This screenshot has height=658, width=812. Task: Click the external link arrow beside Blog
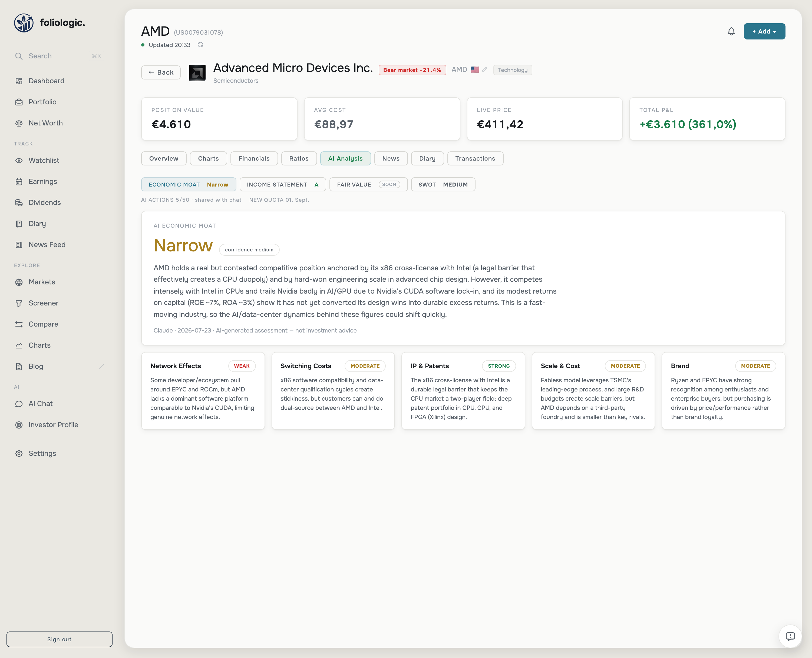(102, 366)
